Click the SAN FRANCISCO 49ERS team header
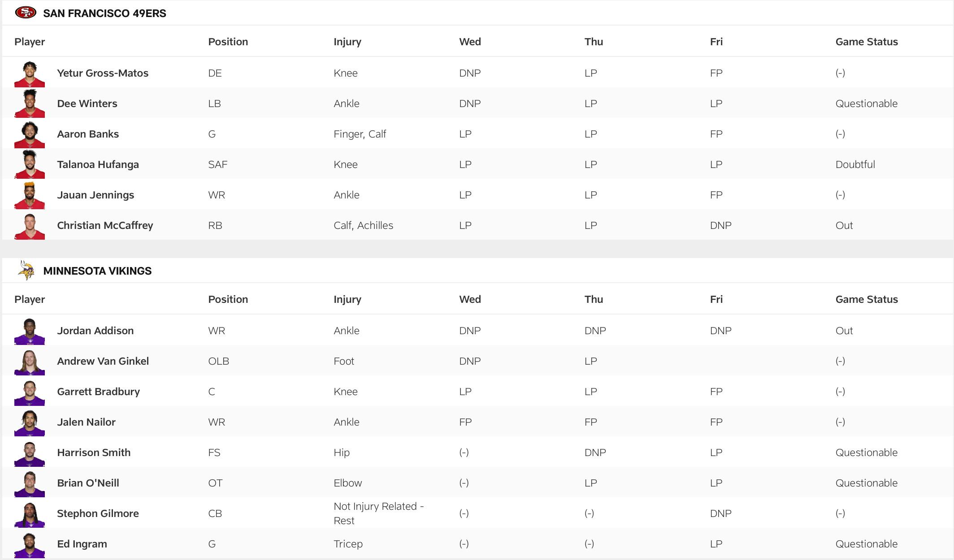This screenshot has height=560, width=954. pos(104,13)
